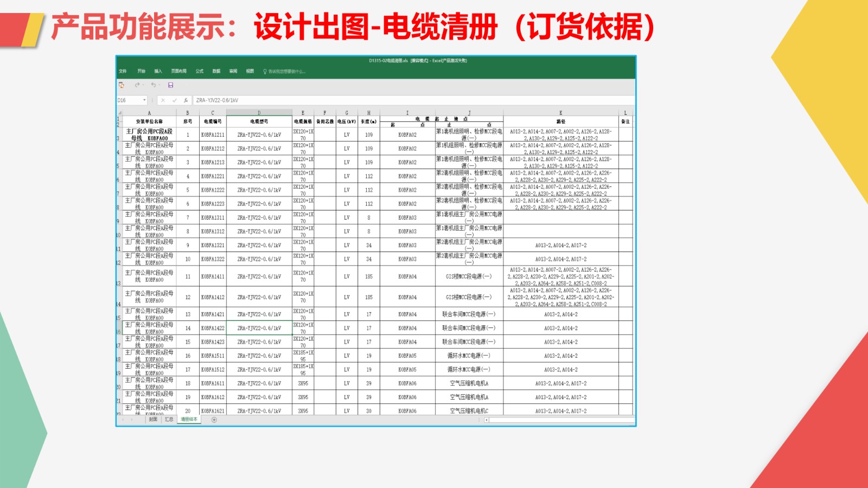868x488 pixels.
Task: Select column L header
Action: pyautogui.click(x=626, y=113)
